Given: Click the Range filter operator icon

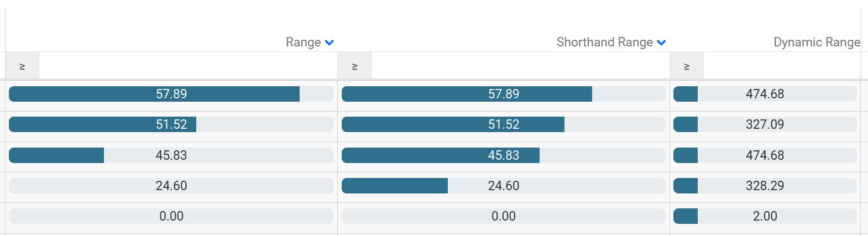Looking at the screenshot, I should 22,66.
